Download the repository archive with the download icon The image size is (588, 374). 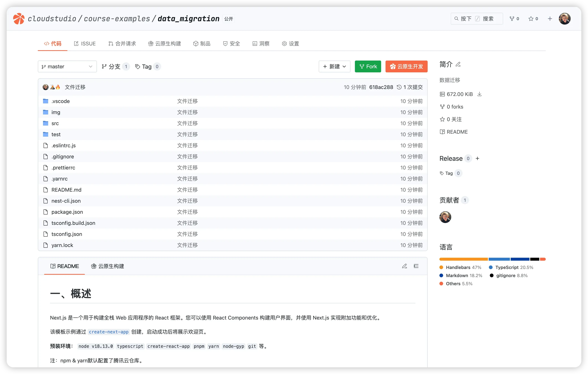pos(479,94)
